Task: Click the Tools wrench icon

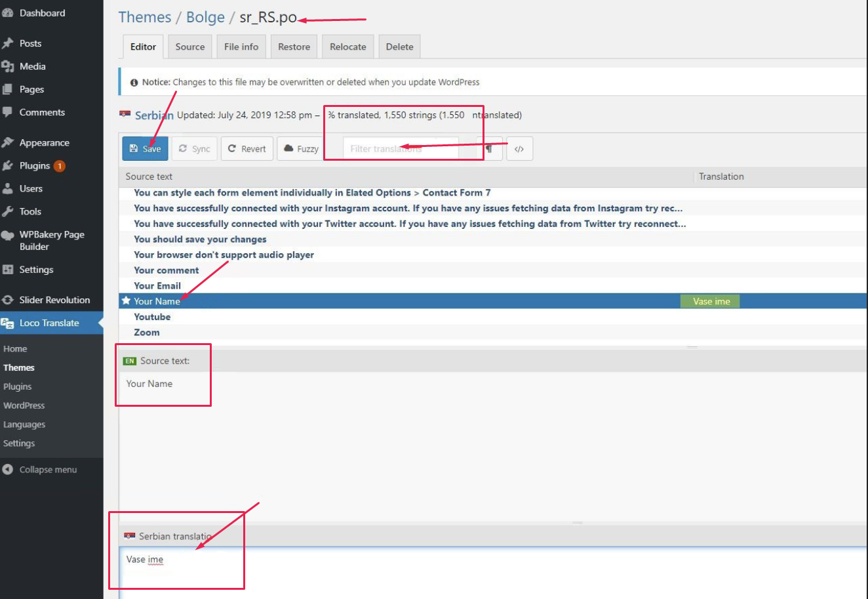Action: pos(8,211)
